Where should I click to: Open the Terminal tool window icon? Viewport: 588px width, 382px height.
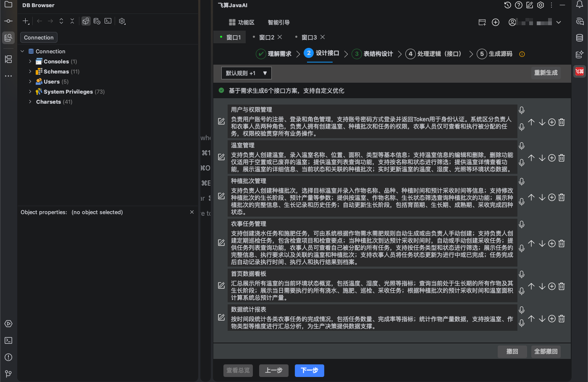click(x=8, y=340)
